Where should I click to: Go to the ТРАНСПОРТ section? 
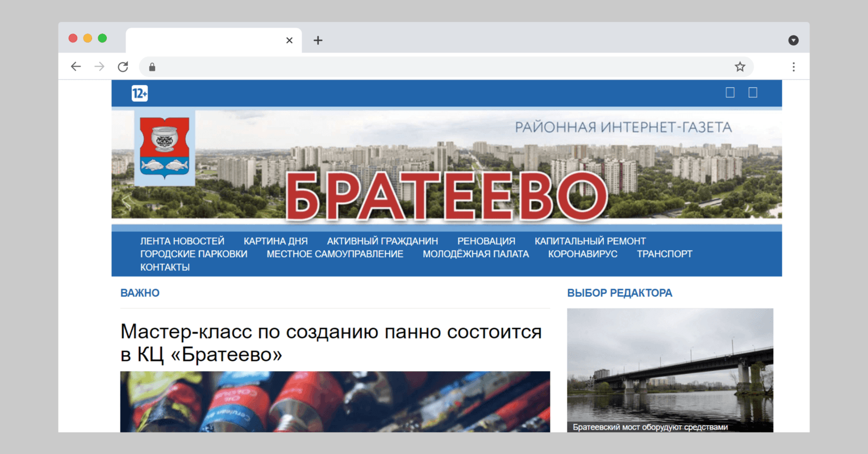point(665,254)
